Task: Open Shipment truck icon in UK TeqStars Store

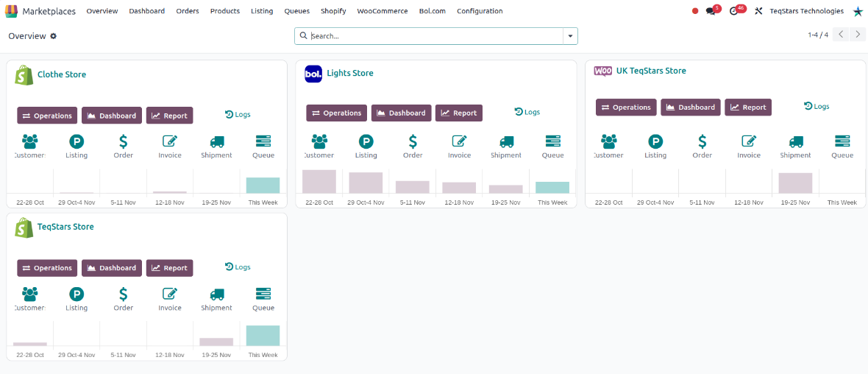Action: [x=795, y=141]
